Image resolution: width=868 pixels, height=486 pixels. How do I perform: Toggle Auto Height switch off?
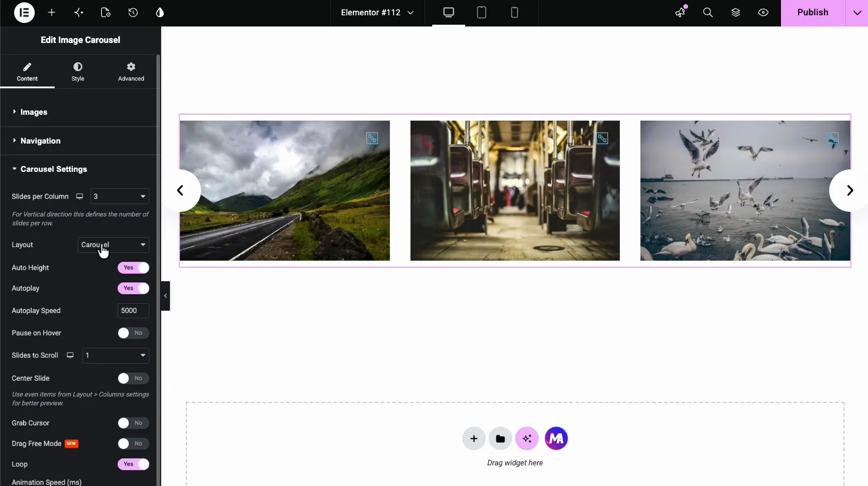point(133,268)
